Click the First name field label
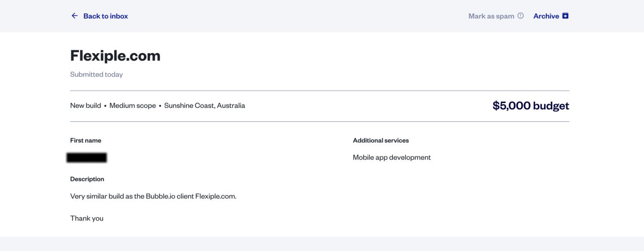 coord(86,141)
